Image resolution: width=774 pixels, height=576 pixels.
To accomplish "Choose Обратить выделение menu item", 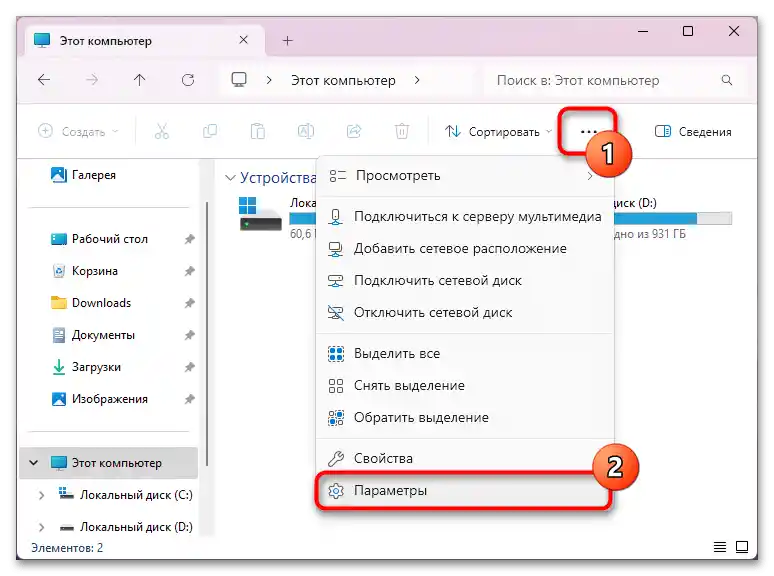I will click(x=464, y=418).
